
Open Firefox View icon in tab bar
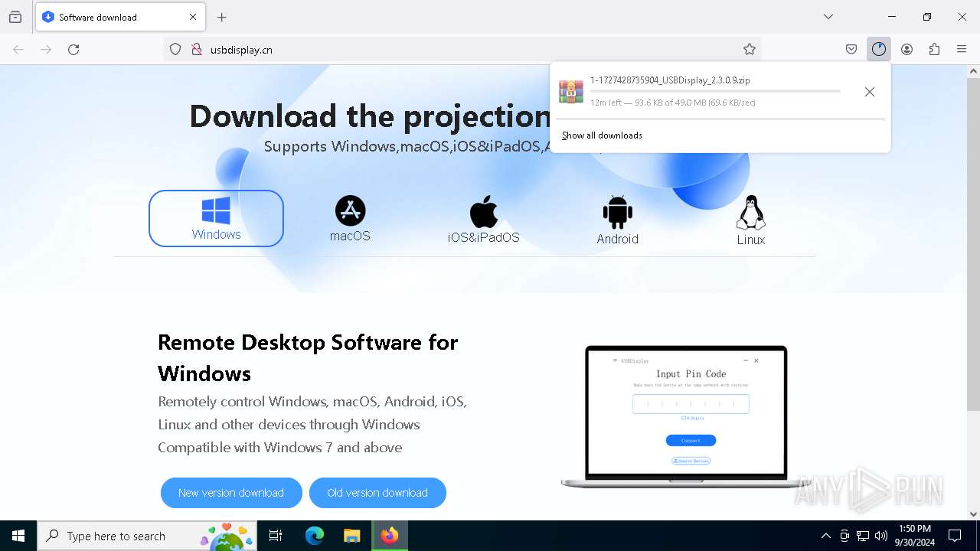15,17
